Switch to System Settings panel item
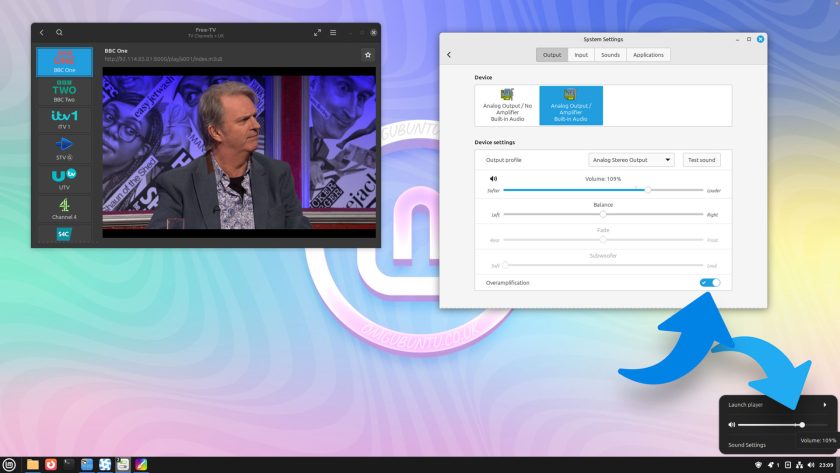This screenshot has width=840, height=473. (123, 465)
